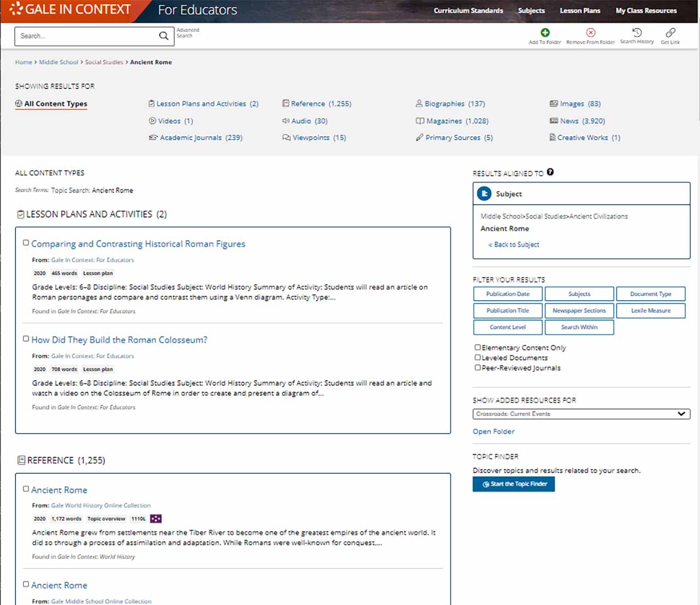This screenshot has height=605, width=700.
Task: Open Search History icon
Action: click(x=637, y=32)
